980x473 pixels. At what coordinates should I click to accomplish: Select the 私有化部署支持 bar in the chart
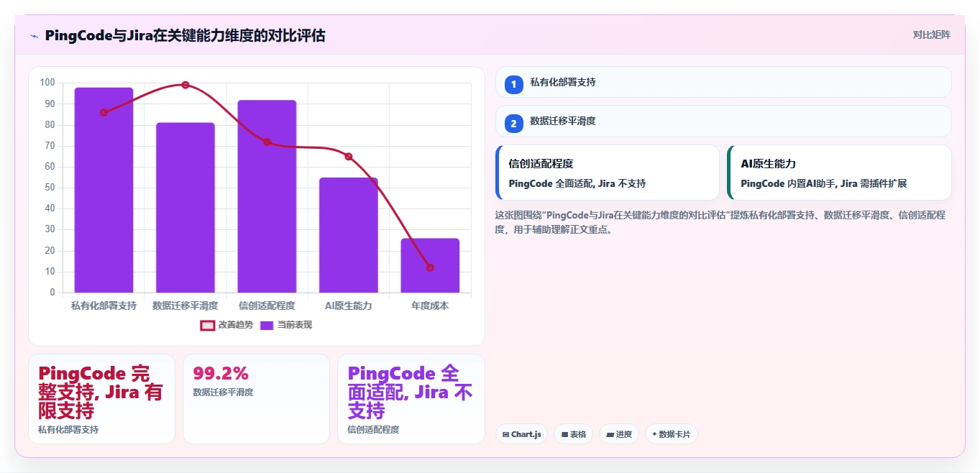[x=104, y=190]
